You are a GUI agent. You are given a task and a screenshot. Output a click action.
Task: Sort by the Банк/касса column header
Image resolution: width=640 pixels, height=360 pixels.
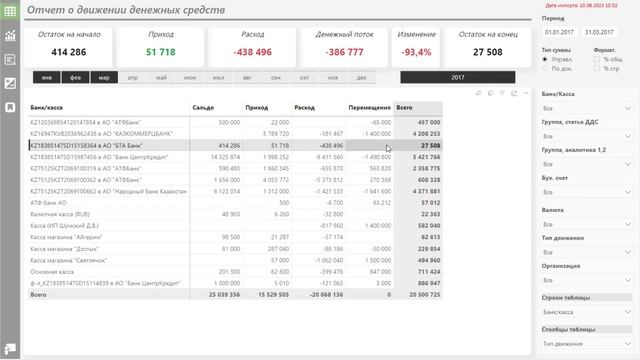(47, 108)
